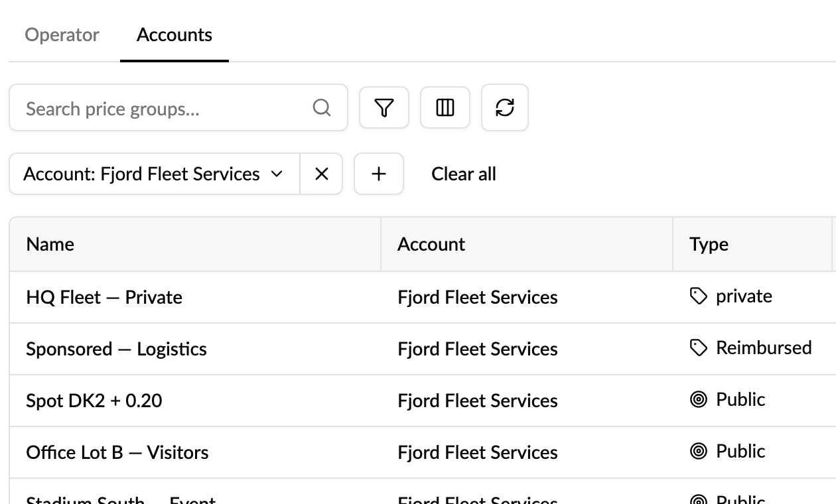Clear all active filters

tap(464, 174)
